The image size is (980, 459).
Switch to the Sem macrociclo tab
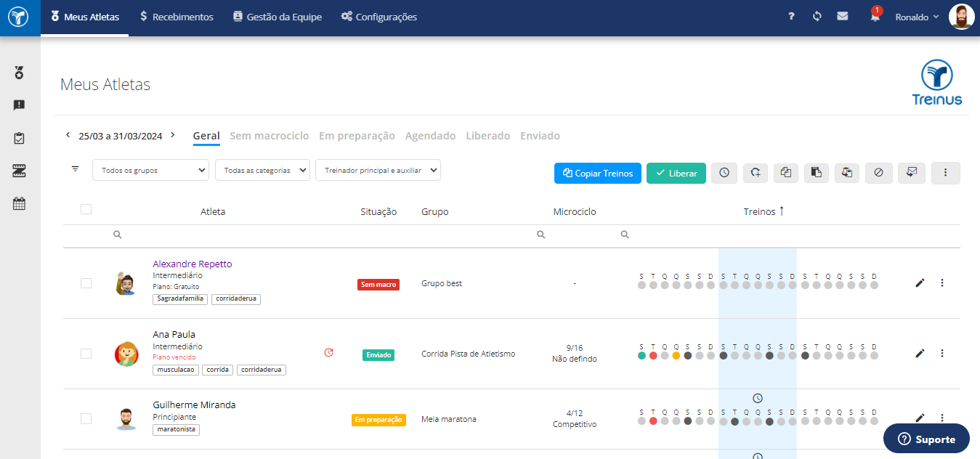pos(270,136)
